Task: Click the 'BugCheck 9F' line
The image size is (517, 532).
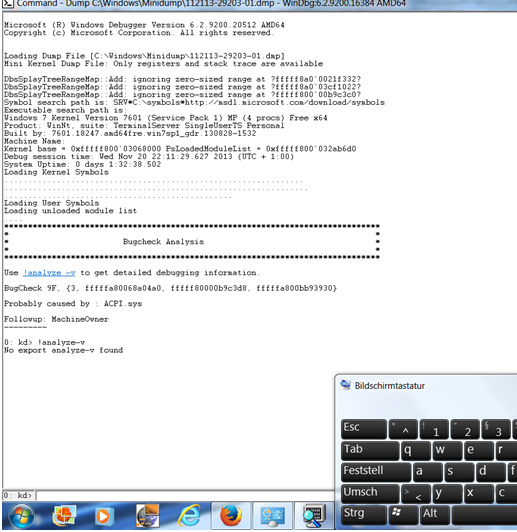Action: pyautogui.click(x=170, y=288)
